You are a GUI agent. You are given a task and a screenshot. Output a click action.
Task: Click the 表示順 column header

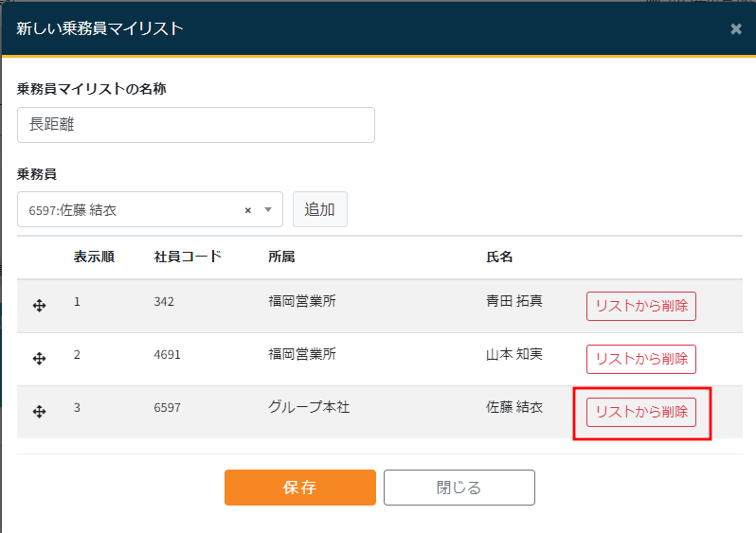pos(94,258)
